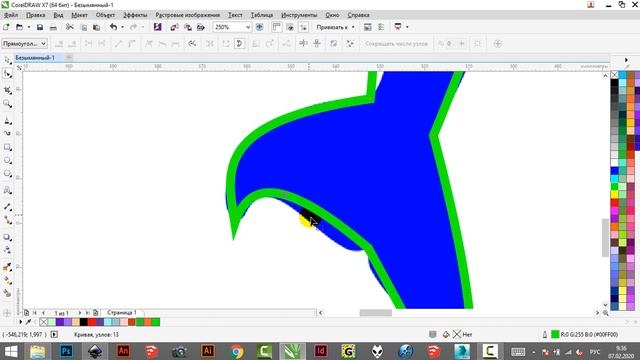640x360 pixels.
Task: Select the Страница 1 page tab
Action: tap(122, 313)
